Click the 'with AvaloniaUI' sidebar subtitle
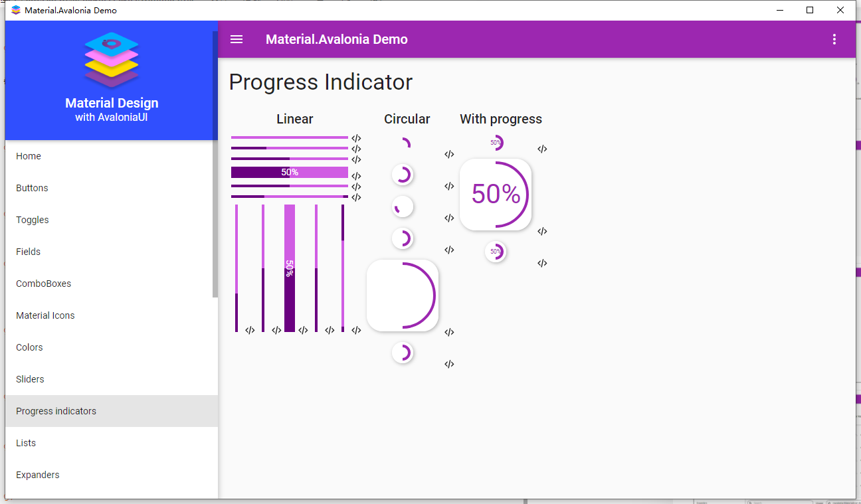This screenshot has width=861, height=504. pyautogui.click(x=112, y=118)
